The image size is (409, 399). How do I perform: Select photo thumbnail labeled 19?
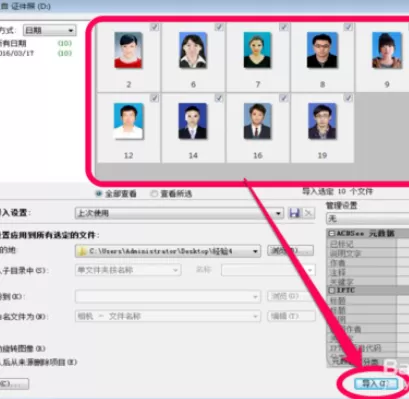click(322, 121)
